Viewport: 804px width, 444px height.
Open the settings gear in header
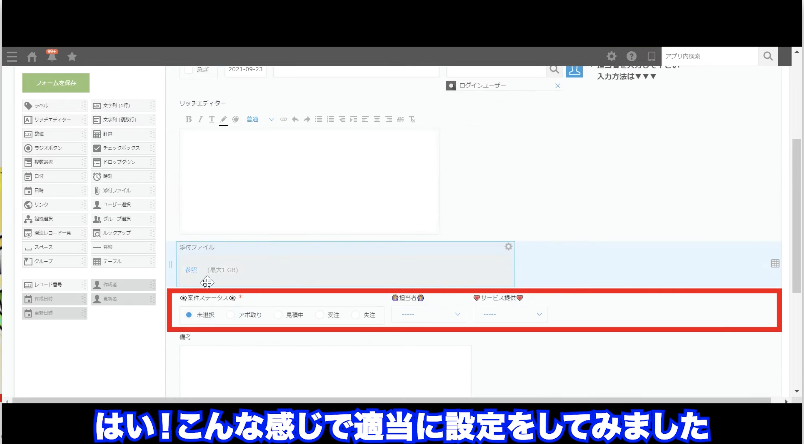pyautogui.click(x=612, y=56)
